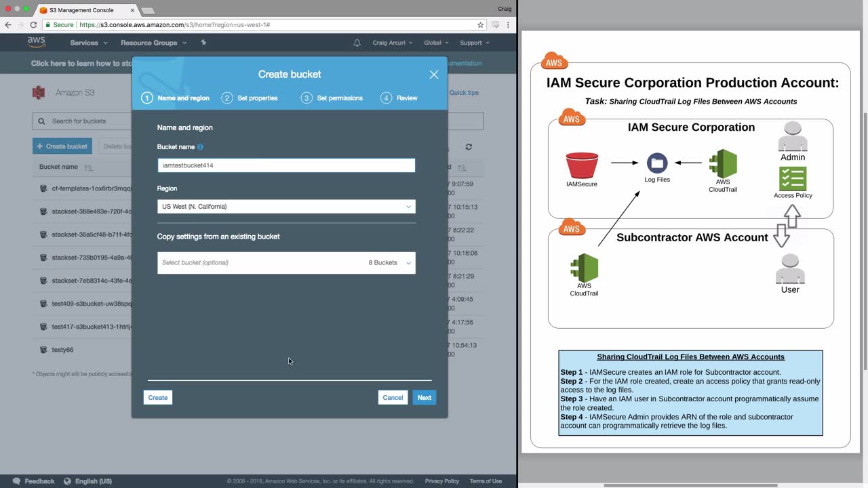Bookmark page with the star icon
The image size is (868, 488).
point(481,24)
